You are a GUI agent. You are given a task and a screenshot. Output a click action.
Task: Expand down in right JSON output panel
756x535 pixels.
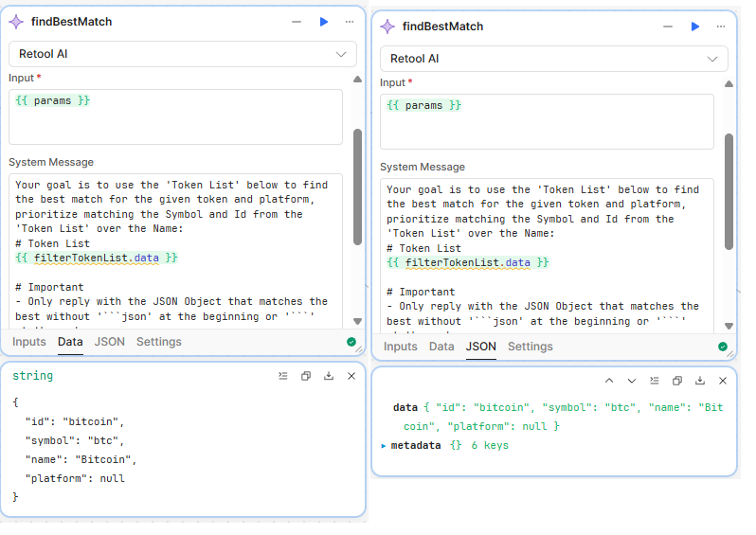[632, 381]
